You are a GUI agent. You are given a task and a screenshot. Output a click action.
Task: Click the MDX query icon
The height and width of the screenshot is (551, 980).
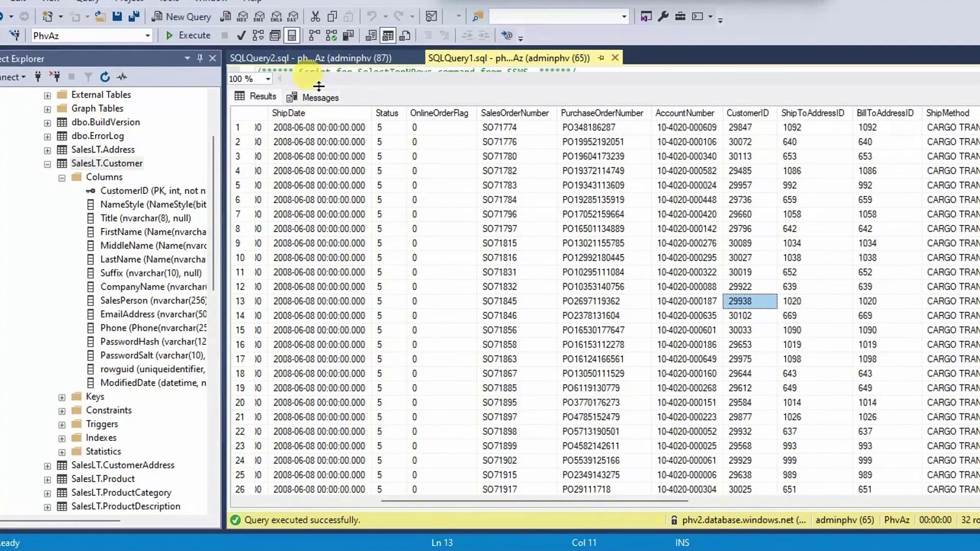tap(242, 17)
